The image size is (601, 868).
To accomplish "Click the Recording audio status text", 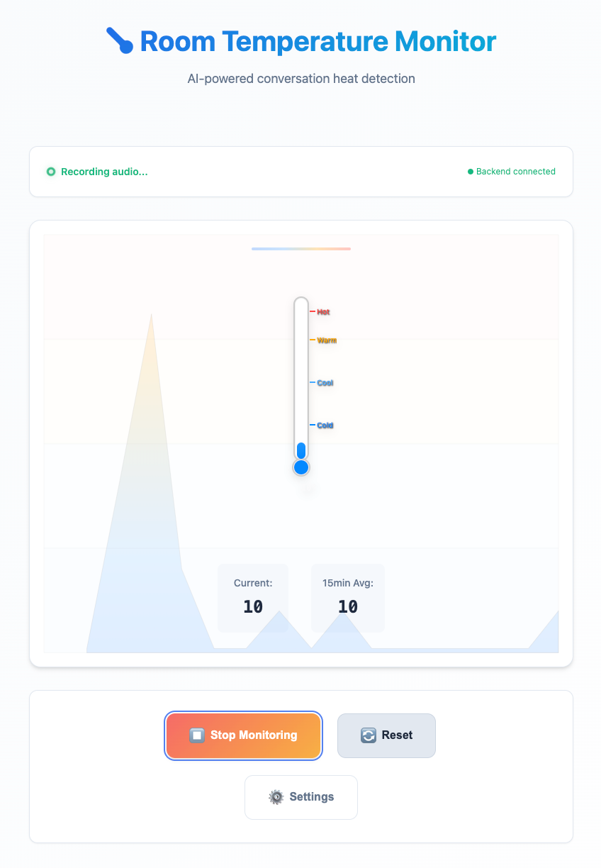I will pos(104,172).
